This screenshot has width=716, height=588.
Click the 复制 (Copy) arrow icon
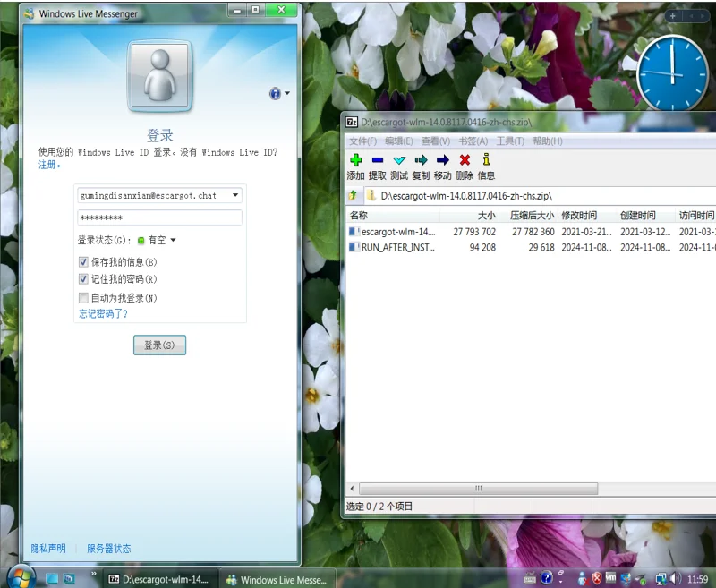pyautogui.click(x=421, y=160)
